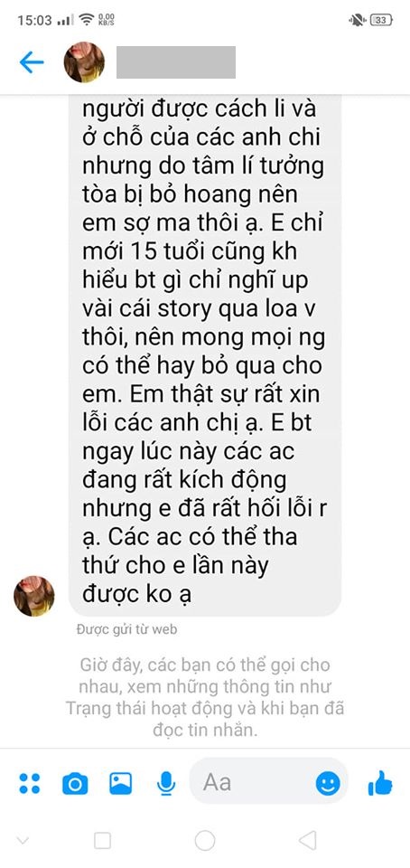410x868 pixels.
Task: Tap the Android home circle button
Action: [x=205, y=840]
